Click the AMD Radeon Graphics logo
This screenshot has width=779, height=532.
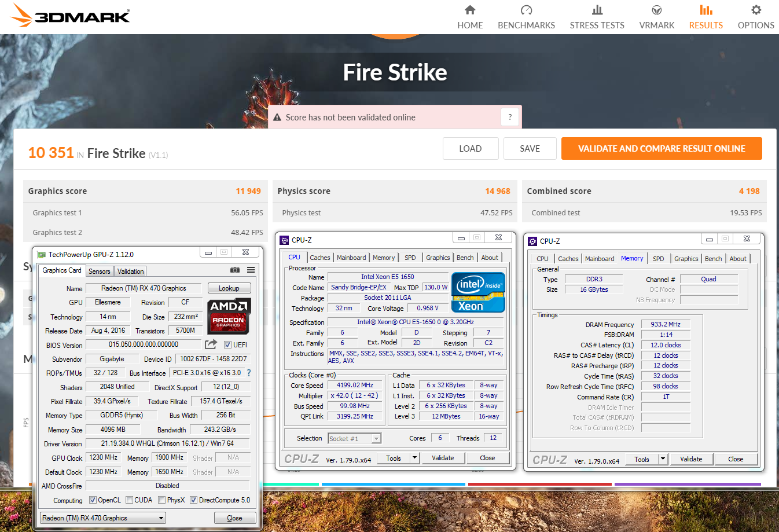pyautogui.click(x=228, y=316)
